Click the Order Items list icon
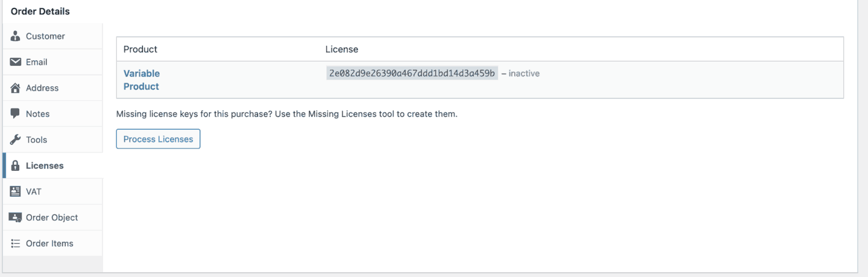Screen dimensions: 868x277 [x=16, y=243]
